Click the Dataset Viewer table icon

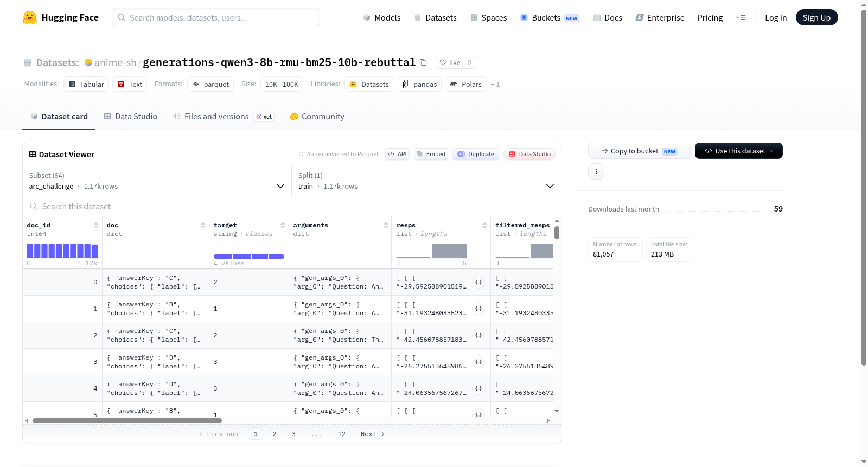[x=33, y=154]
